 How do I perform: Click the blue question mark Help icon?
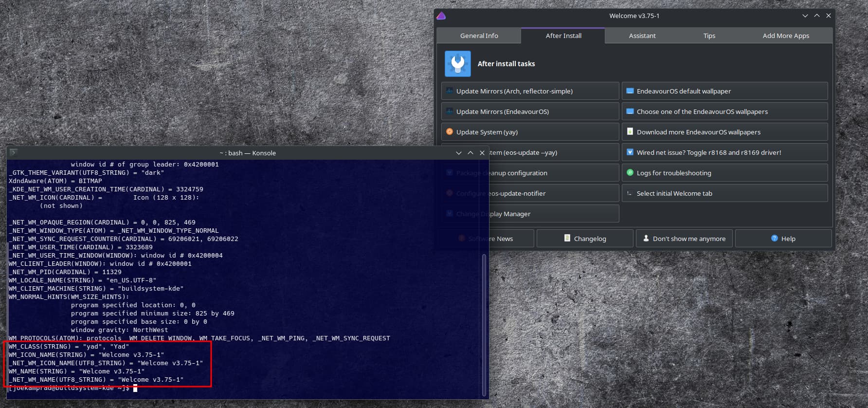pyautogui.click(x=775, y=238)
